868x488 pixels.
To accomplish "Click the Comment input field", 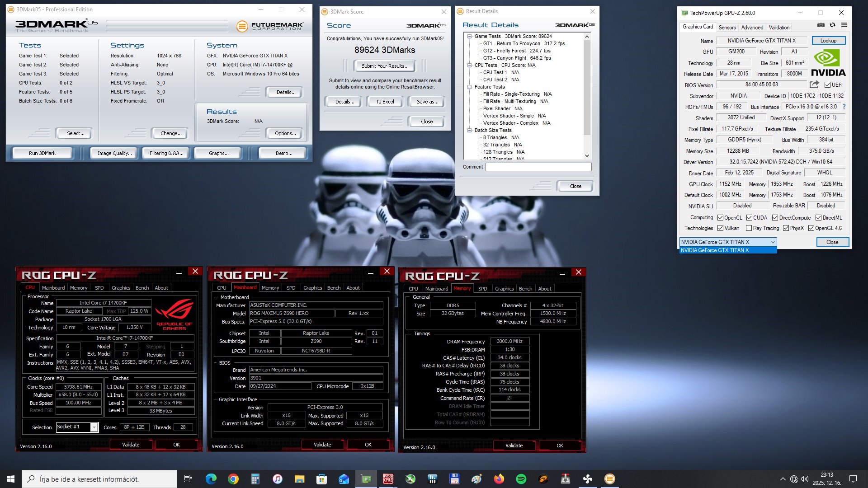I will [538, 167].
